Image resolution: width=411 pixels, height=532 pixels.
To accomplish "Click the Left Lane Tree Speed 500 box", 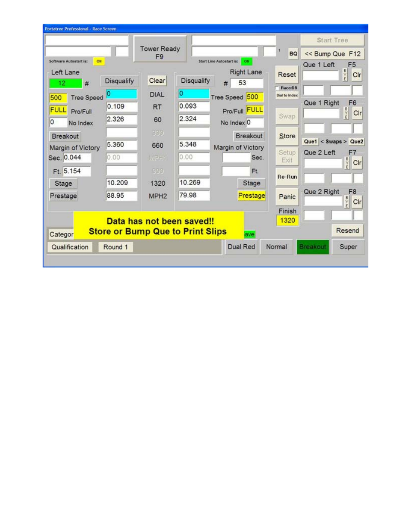I will [58, 98].
